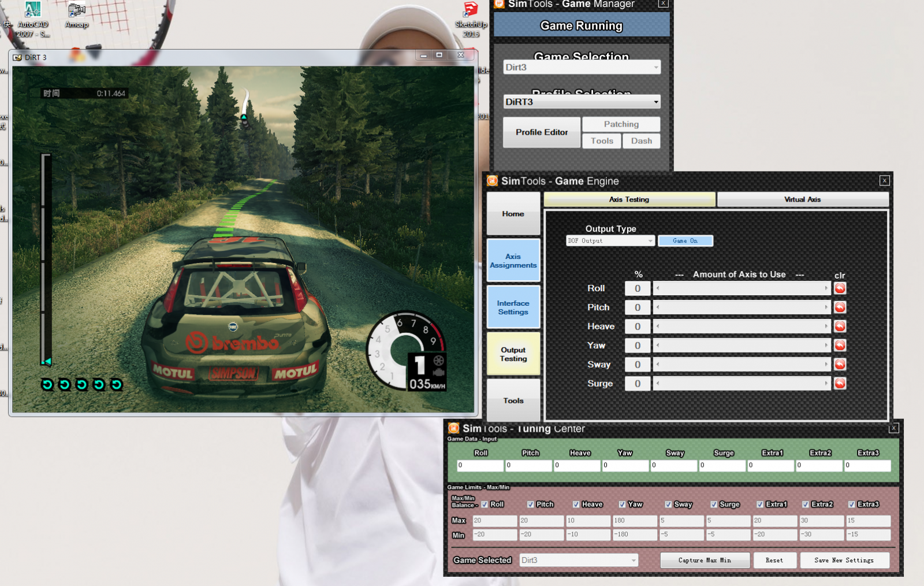Clear the Sway axis with red clr icon
Screen dimensions: 924x586
[x=840, y=365]
